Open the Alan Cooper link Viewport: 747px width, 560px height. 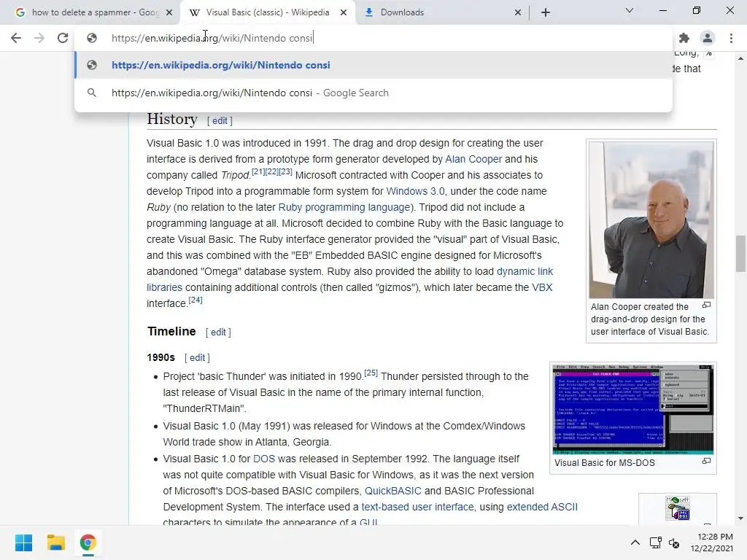tap(473, 159)
